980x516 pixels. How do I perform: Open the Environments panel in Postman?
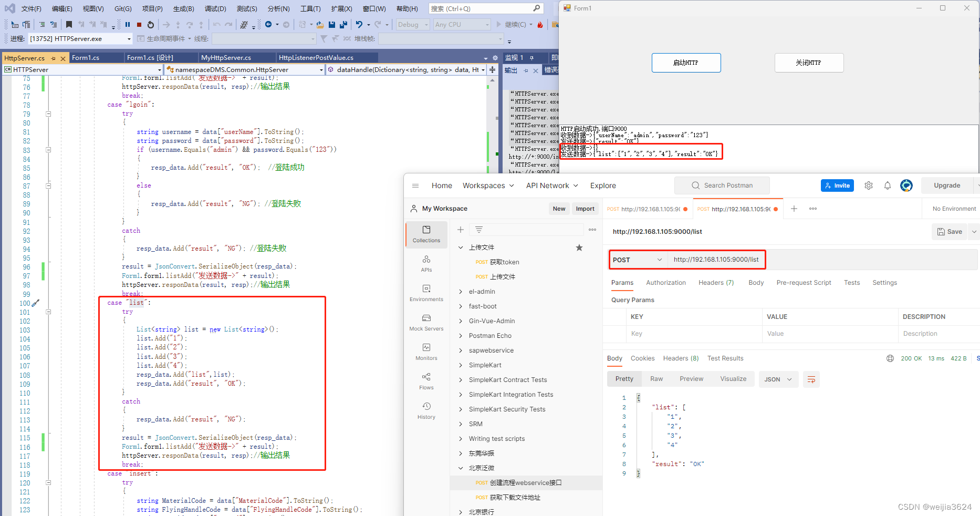pyautogui.click(x=426, y=293)
